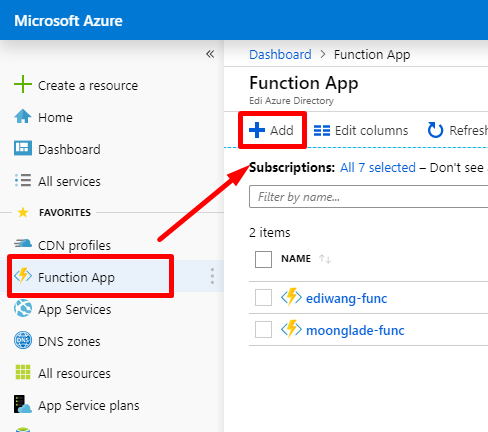
Task: Check the moonglade-func row checkbox
Action: click(263, 329)
